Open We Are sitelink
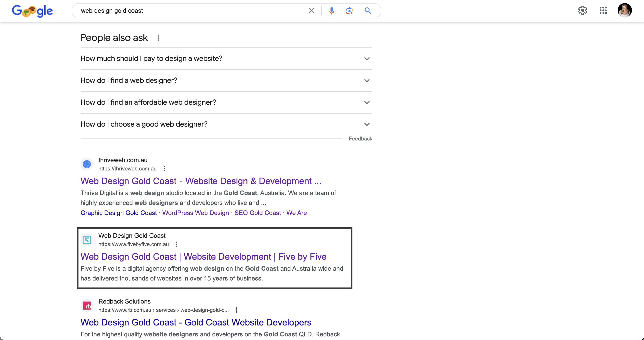The width and height of the screenshot is (644, 340). (296, 213)
